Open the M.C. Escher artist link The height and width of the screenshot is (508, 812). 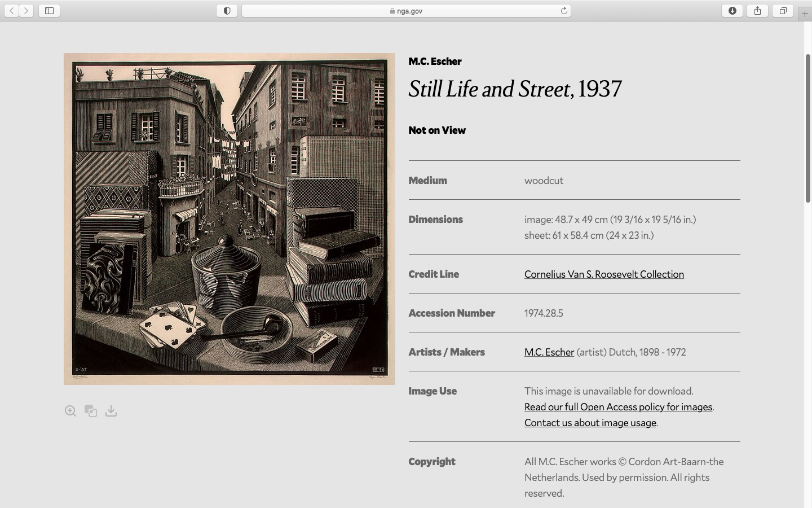[549, 352]
